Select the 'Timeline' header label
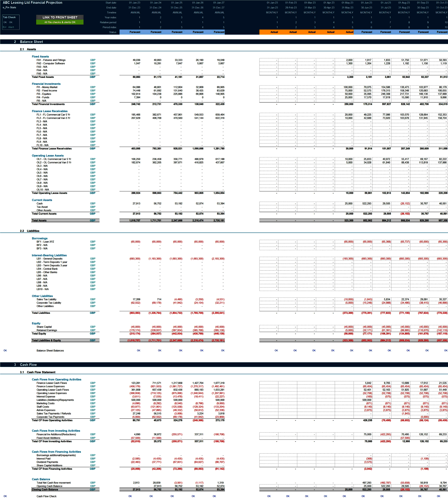Image resolution: width=448 pixels, height=498 pixels. (x=112, y=13)
